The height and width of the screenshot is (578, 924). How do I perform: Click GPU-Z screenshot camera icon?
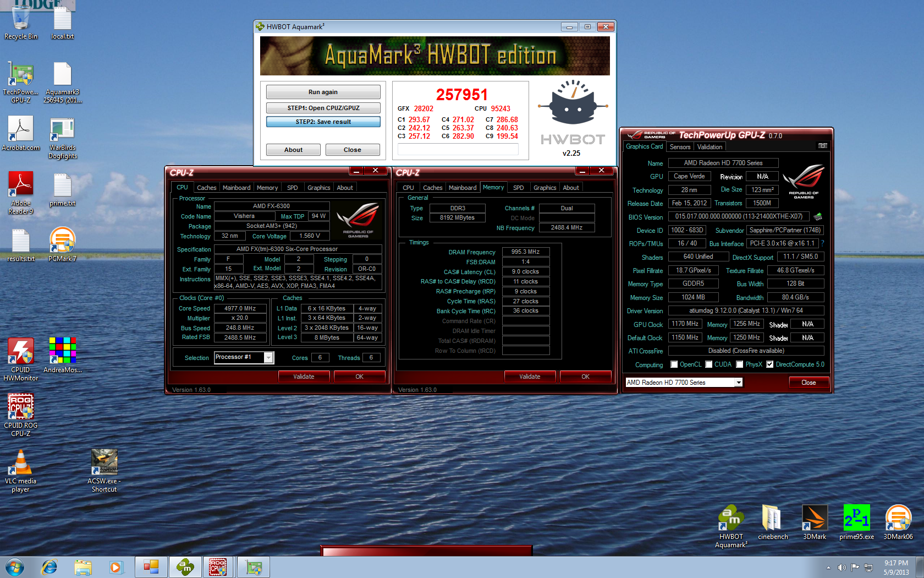(x=822, y=146)
